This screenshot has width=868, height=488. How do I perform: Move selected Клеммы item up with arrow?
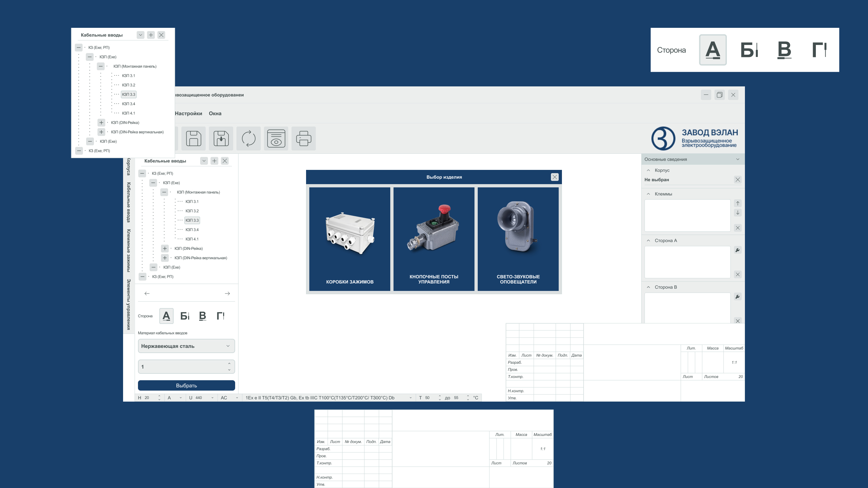[737, 204]
